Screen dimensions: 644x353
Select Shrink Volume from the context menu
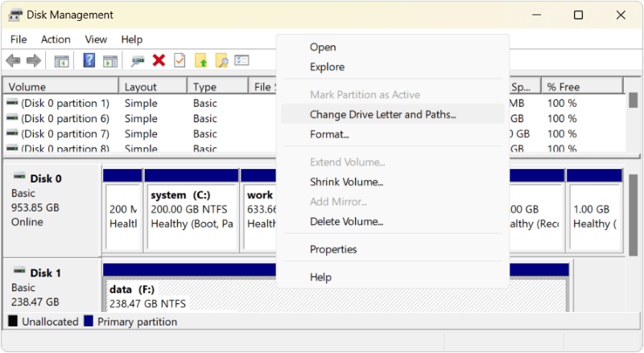coord(393,182)
